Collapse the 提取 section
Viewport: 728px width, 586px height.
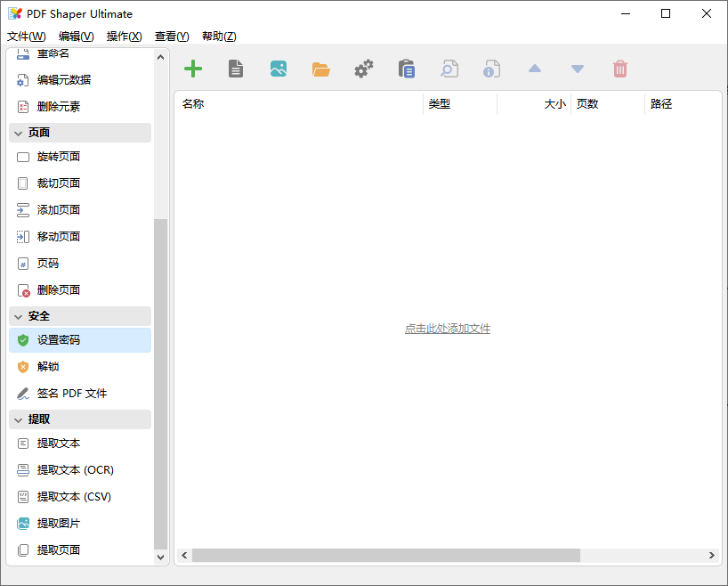[18, 419]
